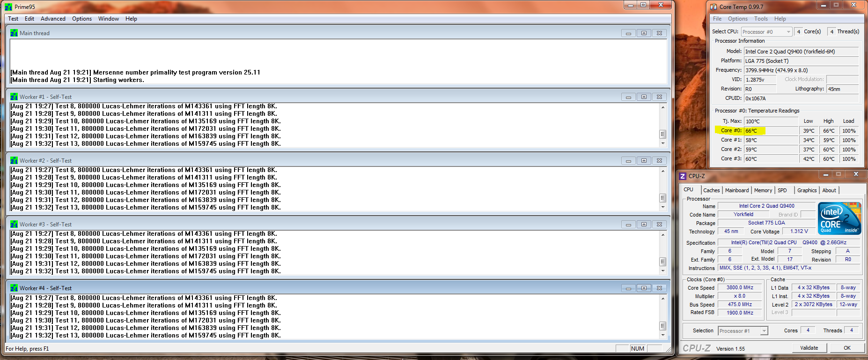The image size is (868, 360).
Task: Click the Core #3 60°C temperature reading
Action: click(x=771, y=159)
